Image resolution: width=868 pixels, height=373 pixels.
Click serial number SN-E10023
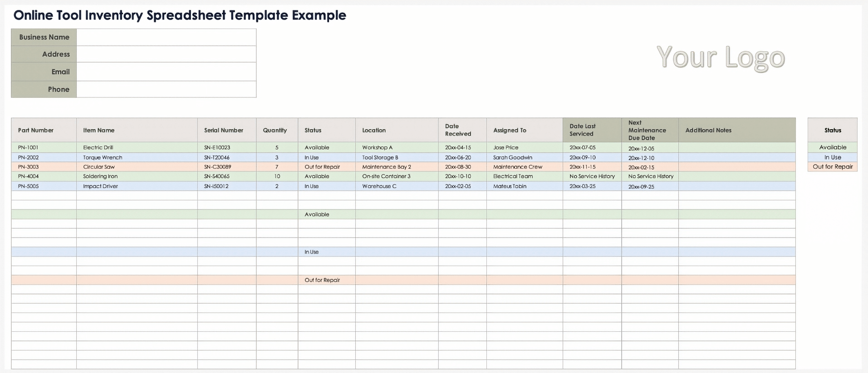(227, 147)
